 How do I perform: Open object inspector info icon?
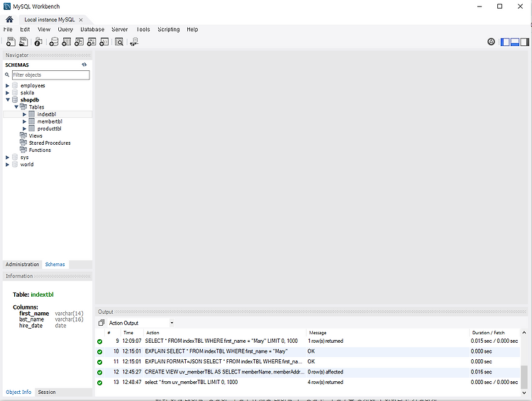pyautogui.click(x=38, y=42)
